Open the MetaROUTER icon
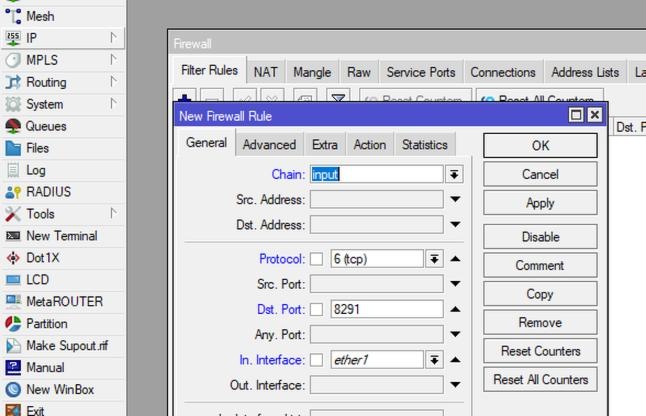The width and height of the screenshot is (646, 416). pyautogui.click(x=13, y=301)
